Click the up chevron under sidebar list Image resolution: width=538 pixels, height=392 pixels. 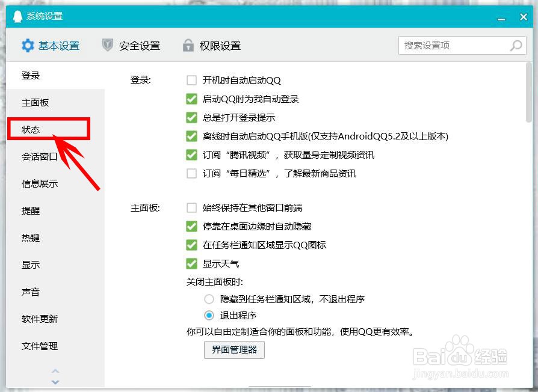click(x=55, y=371)
